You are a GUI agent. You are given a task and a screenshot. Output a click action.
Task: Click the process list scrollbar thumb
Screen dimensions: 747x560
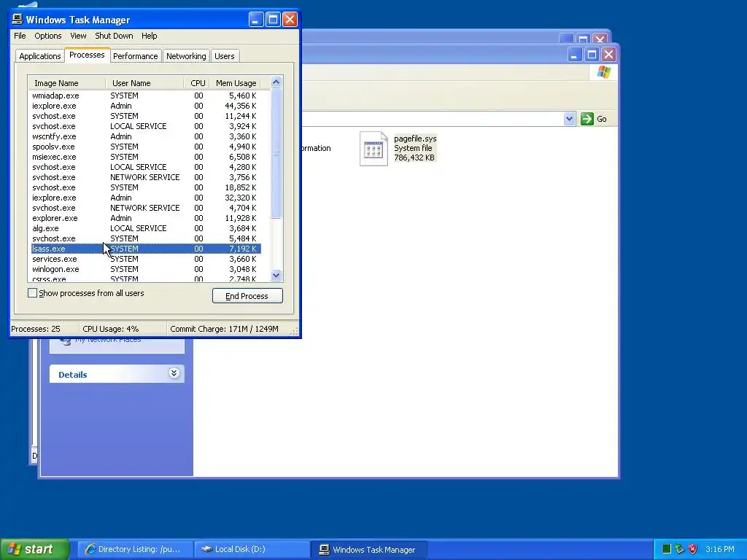[x=276, y=153]
